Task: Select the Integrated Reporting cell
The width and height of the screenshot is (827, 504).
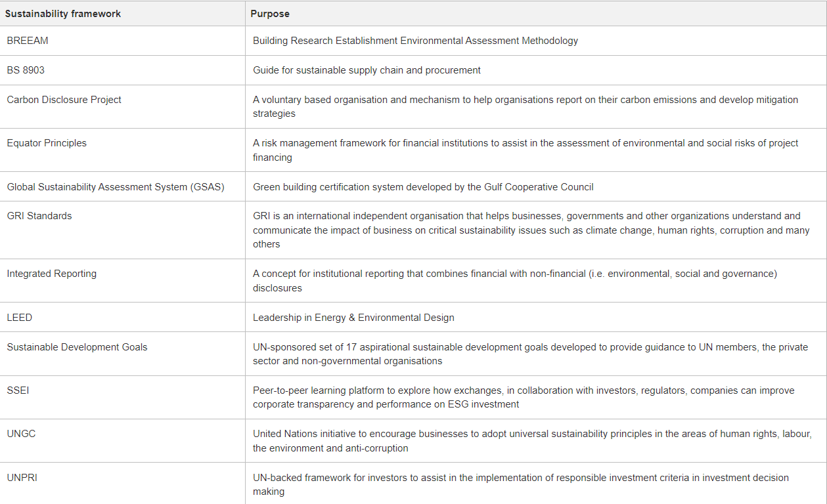Action: [51, 274]
